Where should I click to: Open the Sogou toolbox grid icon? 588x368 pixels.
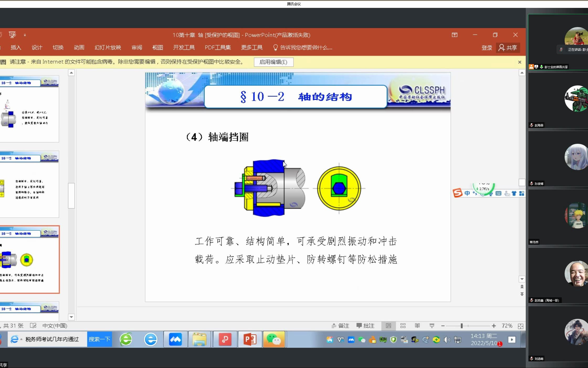pos(522,193)
